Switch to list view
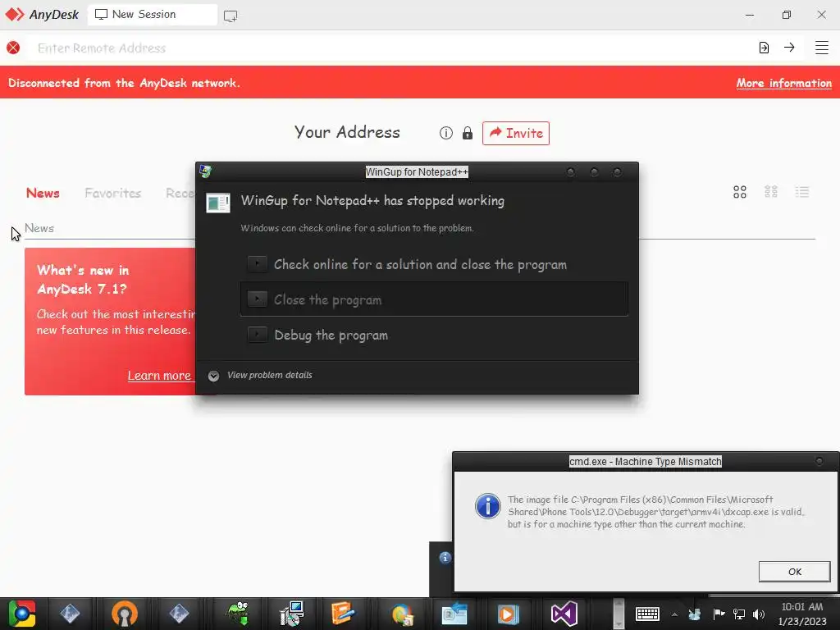This screenshot has height=630, width=840. [802, 192]
